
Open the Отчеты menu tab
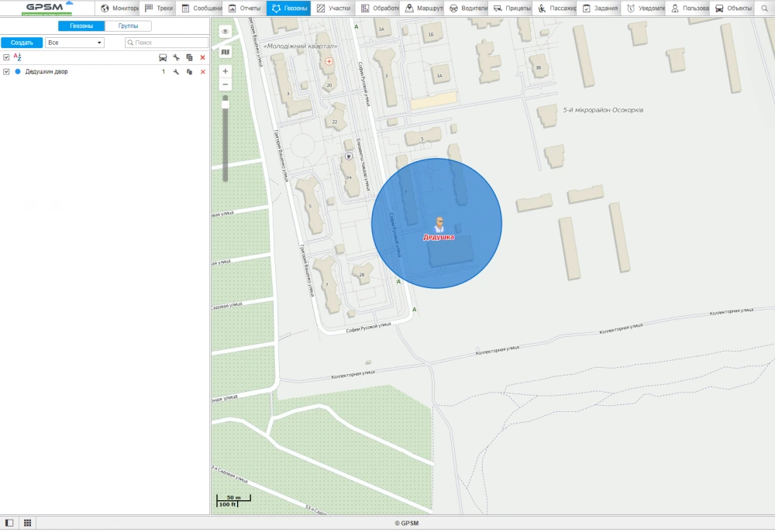[244, 9]
